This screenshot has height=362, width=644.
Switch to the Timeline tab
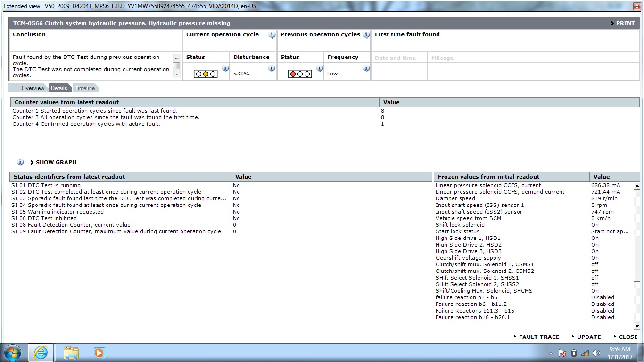click(84, 88)
